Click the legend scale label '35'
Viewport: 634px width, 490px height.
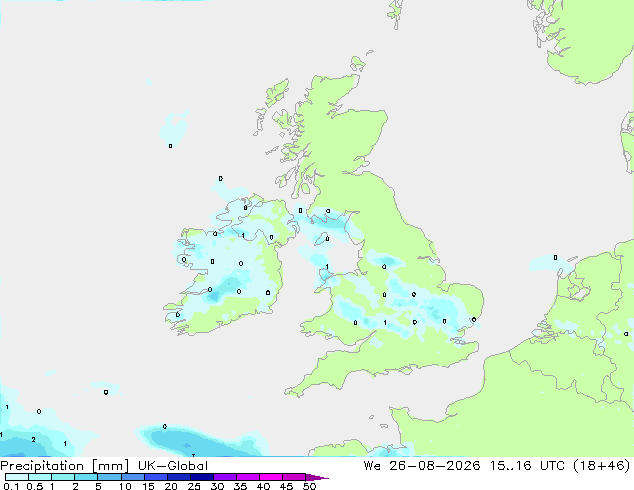click(x=241, y=486)
